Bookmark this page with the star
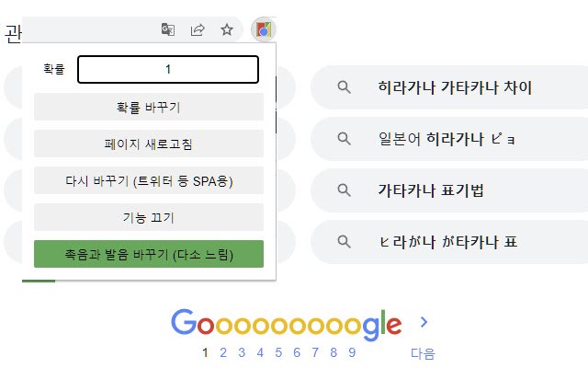Screen dimensions: 588x368 (227, 29)
